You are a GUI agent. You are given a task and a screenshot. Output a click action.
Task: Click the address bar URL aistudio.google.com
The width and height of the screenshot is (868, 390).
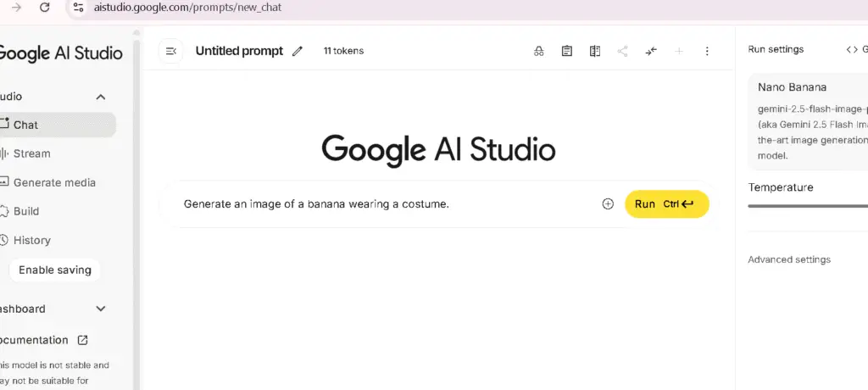187,8
